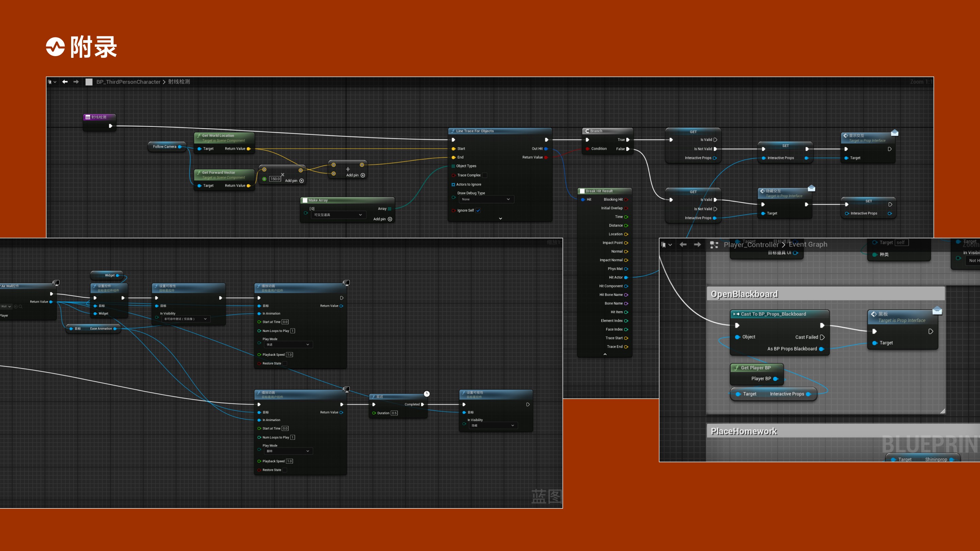Open the Play Mode dropdown set to 翻转
The width and height of the screenshot is (980, 551).
(x=288, y=451)
